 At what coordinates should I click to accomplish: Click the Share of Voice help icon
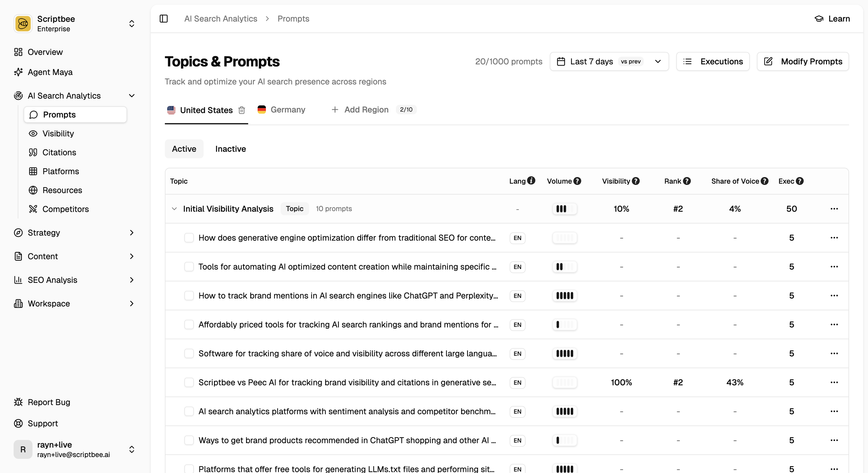(765, 181)
